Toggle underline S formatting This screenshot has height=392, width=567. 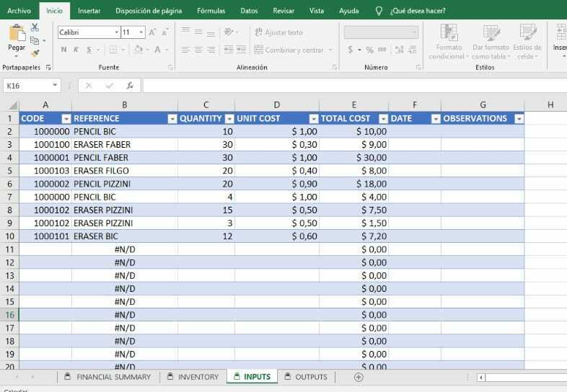tap(89, 50)
